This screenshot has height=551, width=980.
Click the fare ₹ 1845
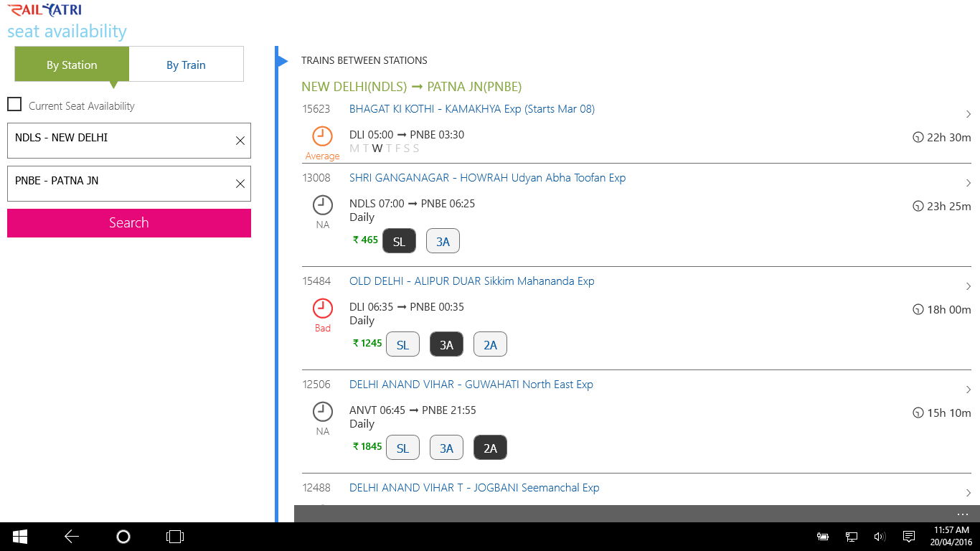tap(367, 447)
